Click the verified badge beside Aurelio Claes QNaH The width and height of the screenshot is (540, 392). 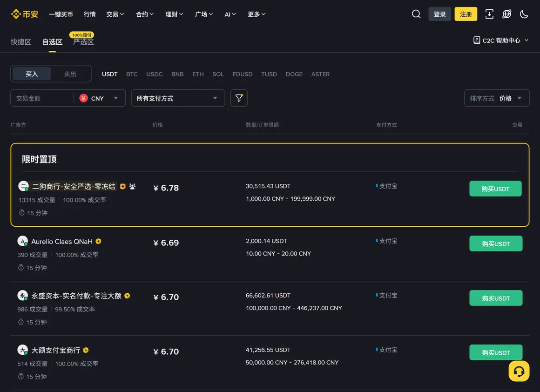pyautogui.click(x=99, y=242)
